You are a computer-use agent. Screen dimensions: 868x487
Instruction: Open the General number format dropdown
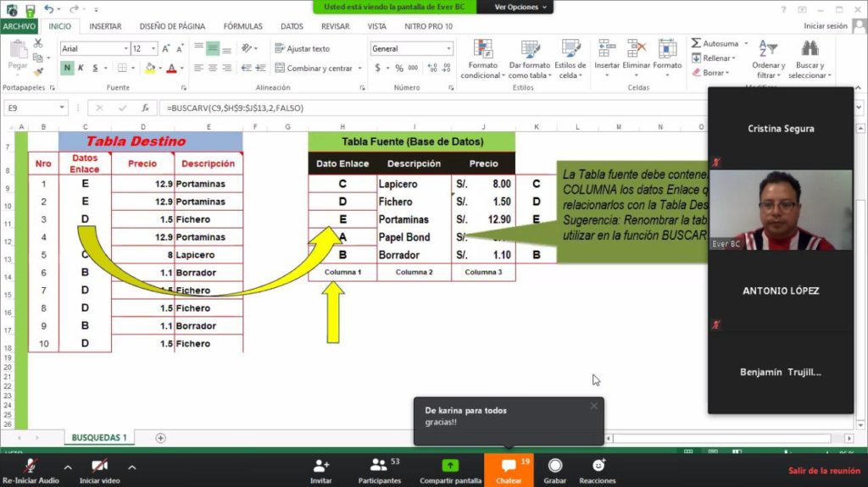[449, 49]
